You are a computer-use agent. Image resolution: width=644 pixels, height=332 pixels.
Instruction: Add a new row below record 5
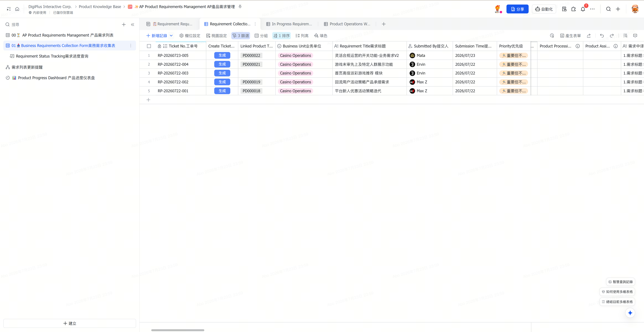(148, 100)
